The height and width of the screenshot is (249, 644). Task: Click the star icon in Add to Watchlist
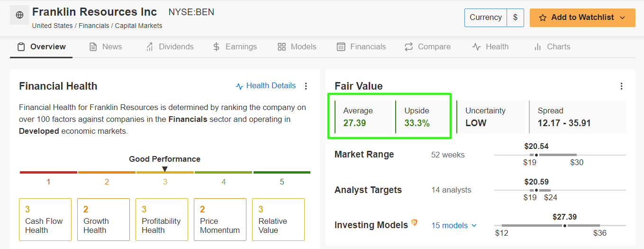point(543,18)
